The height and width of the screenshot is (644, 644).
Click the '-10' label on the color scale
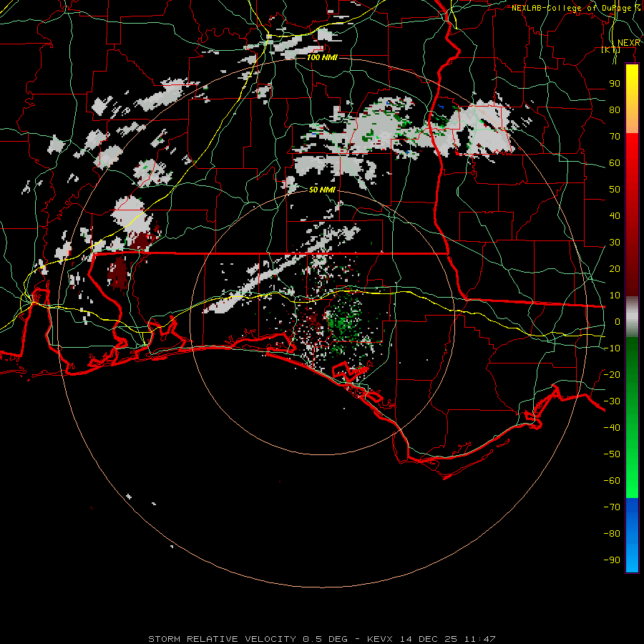(612, 348)
